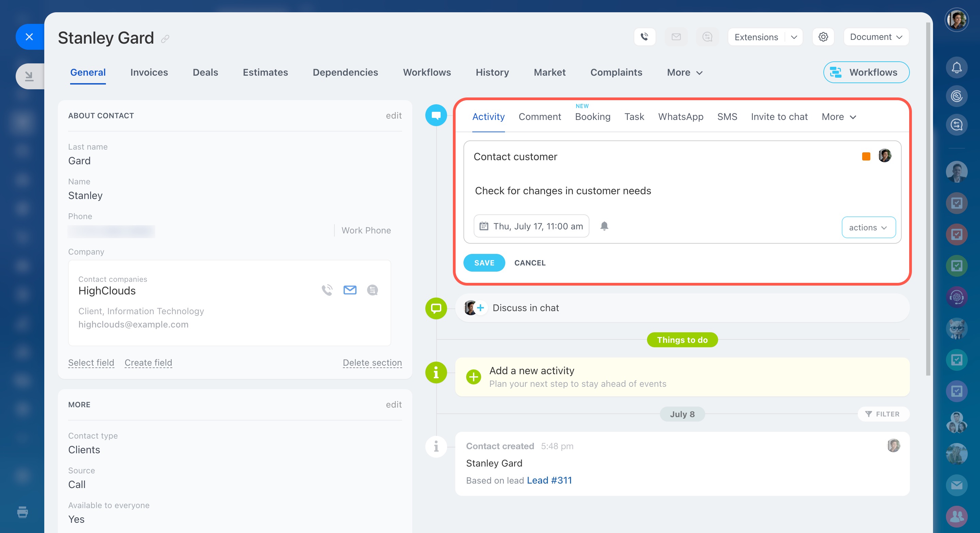Open the settings gear icon
980x533 pixels.
click(823, 37)
